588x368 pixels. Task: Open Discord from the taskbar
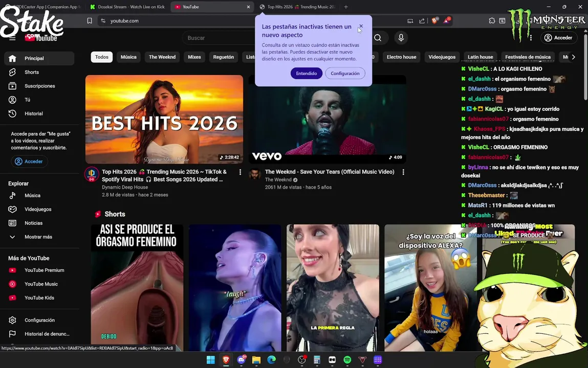[x=241, y=360]
